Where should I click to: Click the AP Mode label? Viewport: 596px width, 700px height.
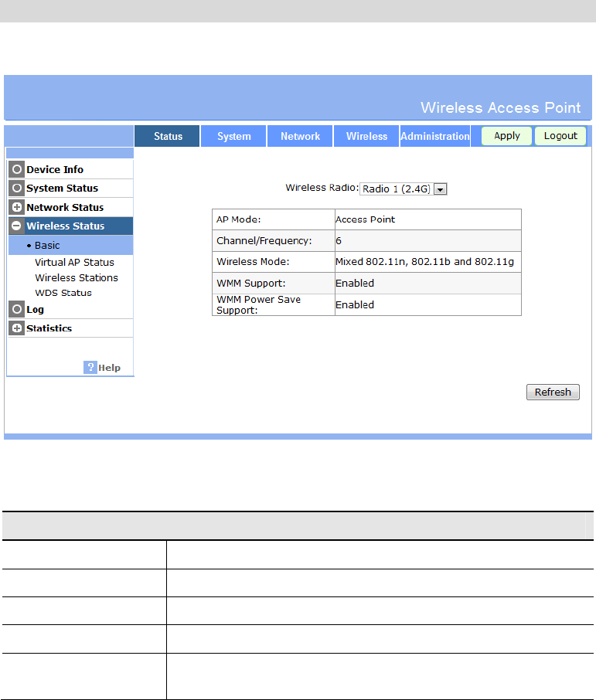pos(239,219)
